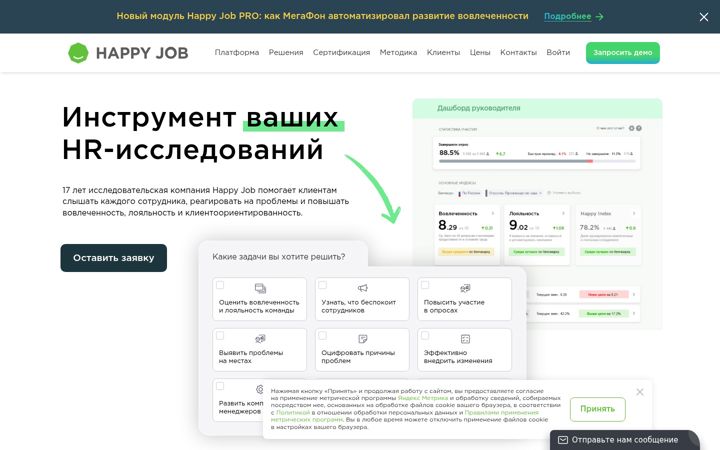Open the Подробнее link in banner
The width and height of the screenshot is (720, 450).
(568, 16)
